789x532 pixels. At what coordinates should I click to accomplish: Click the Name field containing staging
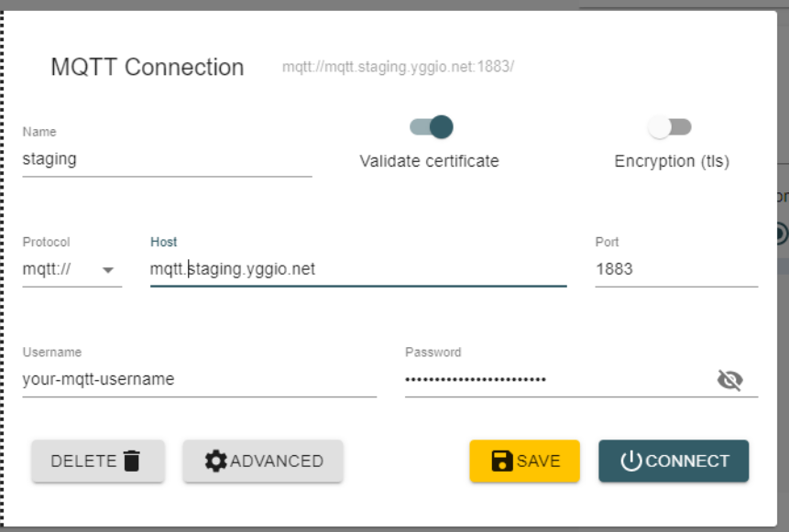click(x=165, y=156)
